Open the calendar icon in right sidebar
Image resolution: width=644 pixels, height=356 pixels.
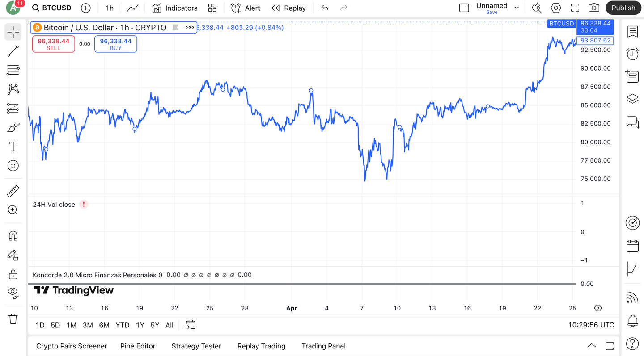click(632, 246)
